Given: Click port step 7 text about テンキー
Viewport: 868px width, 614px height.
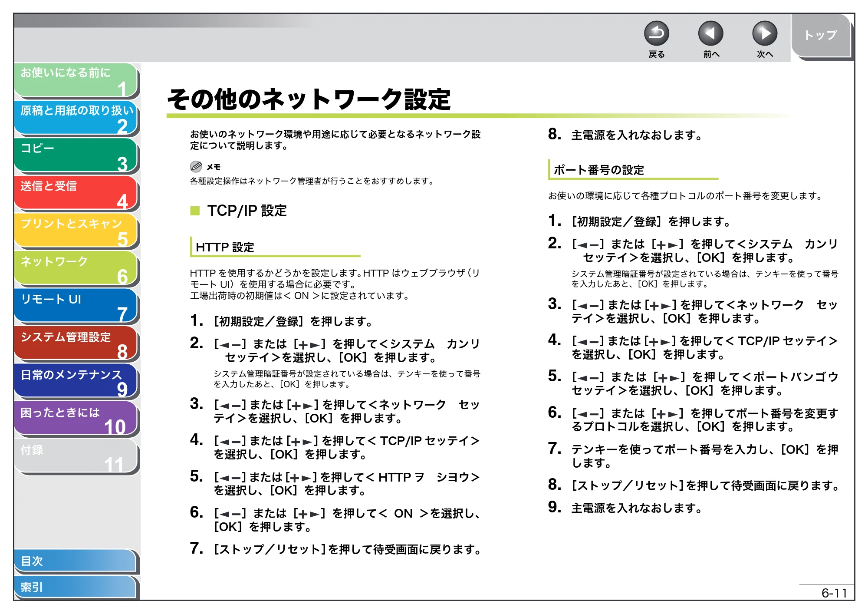Looking at the screenshot, I should [x=705, y=456].
